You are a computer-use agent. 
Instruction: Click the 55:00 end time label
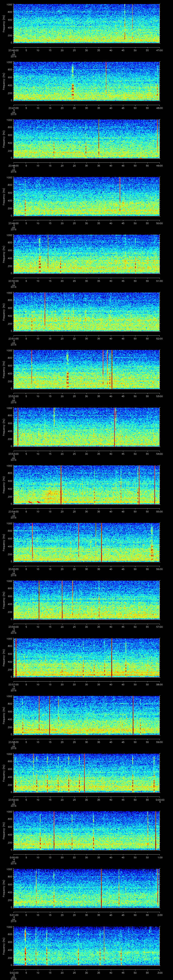click(x=159, y=511)
